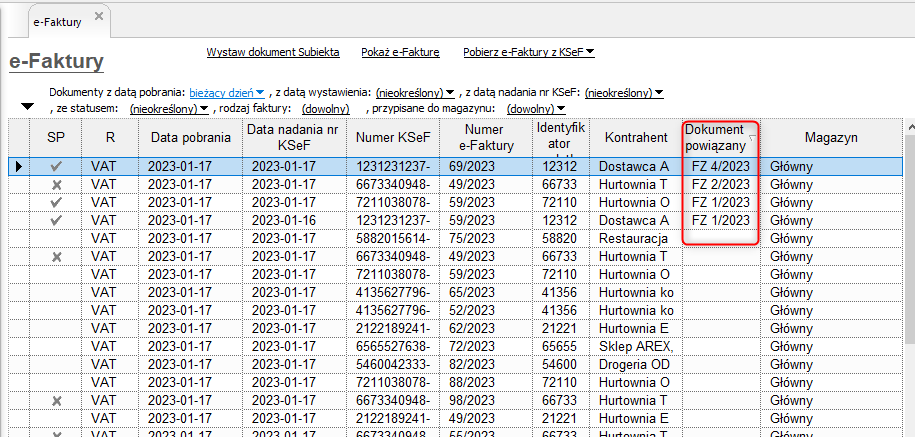This screenshot has width=915, height=437.
Task: Select e-Faktura number 65/2023
Action: [488, 293]
